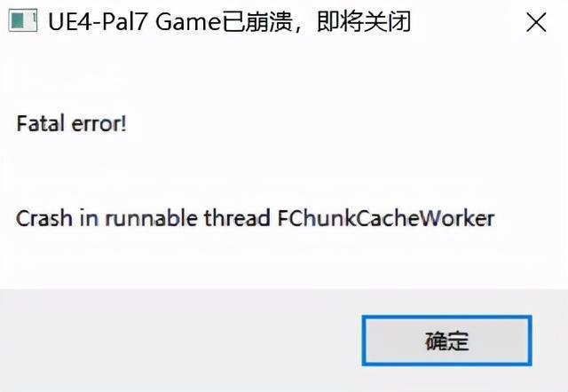The height and width of the screenshot is (392, 568).
Task: Close the crash dialog with the X
Action: (x=536, y=22)
